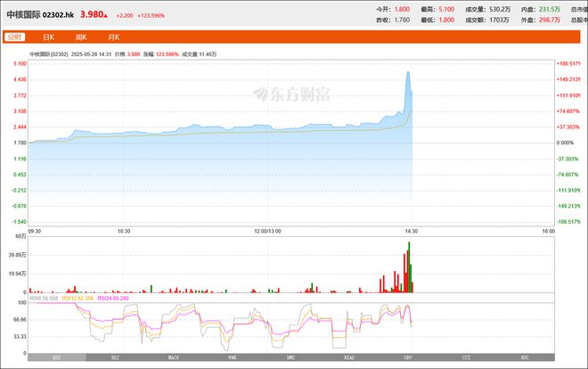Click the 10:30 time axis label
Screen dimensions: 588x369
pyautogui.click(x=124, y=231)
